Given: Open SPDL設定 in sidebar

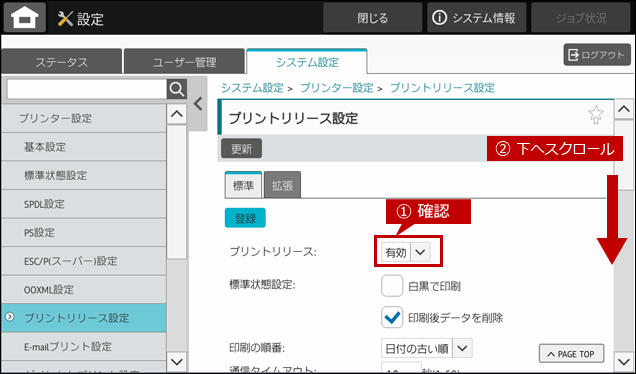Looking at the screenshot, I should click(x=84, y=204).
